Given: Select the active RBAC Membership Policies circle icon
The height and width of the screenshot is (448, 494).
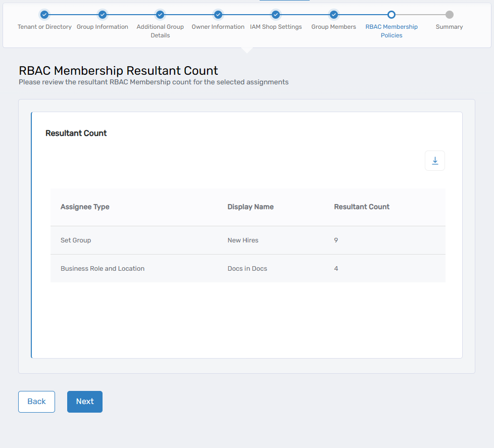Looking at the screenshot, I should (391, 15).
